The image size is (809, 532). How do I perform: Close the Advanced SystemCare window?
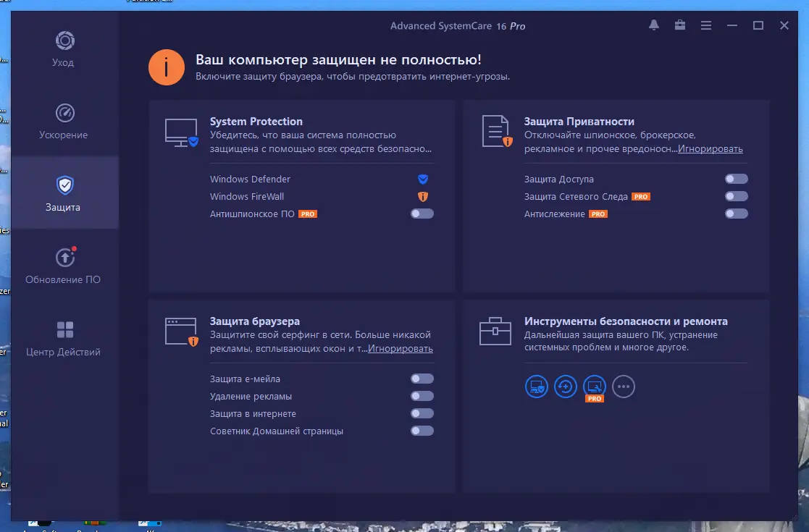(784, 25)
